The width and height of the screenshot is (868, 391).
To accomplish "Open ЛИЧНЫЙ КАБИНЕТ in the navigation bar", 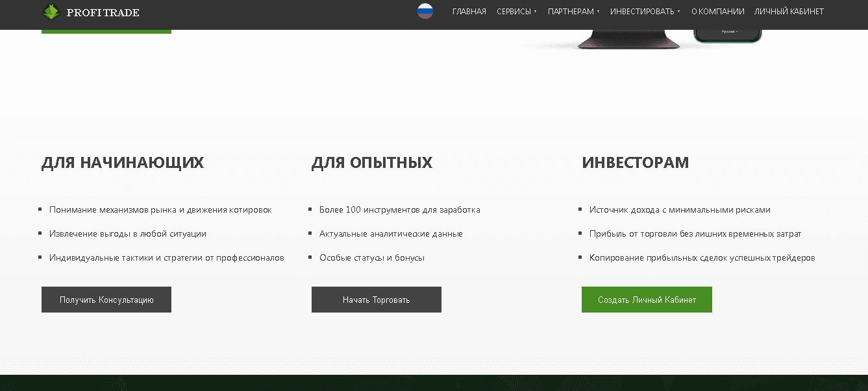I will tap(789, 12).
